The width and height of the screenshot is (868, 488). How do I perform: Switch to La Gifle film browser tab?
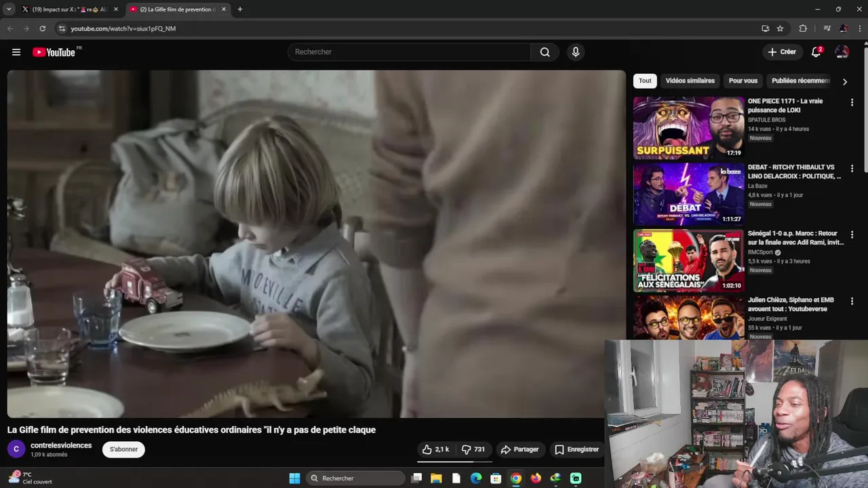(x=178, y=9)
